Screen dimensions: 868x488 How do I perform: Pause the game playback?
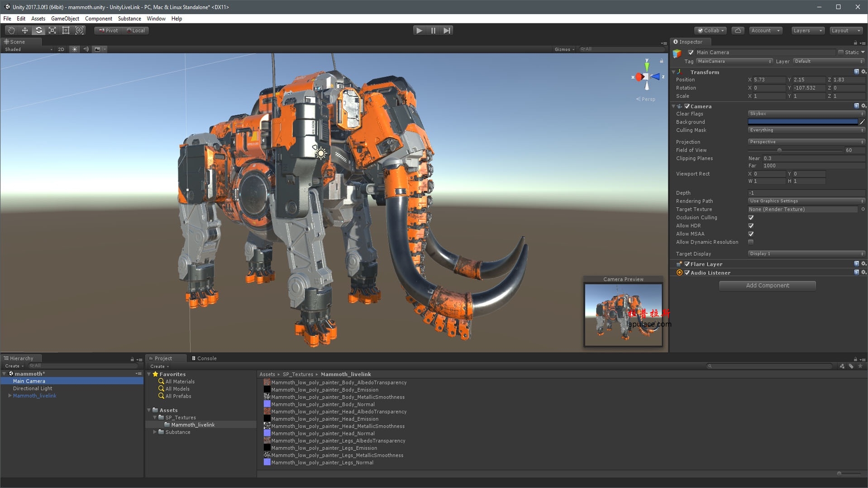[x=433, y=30]
